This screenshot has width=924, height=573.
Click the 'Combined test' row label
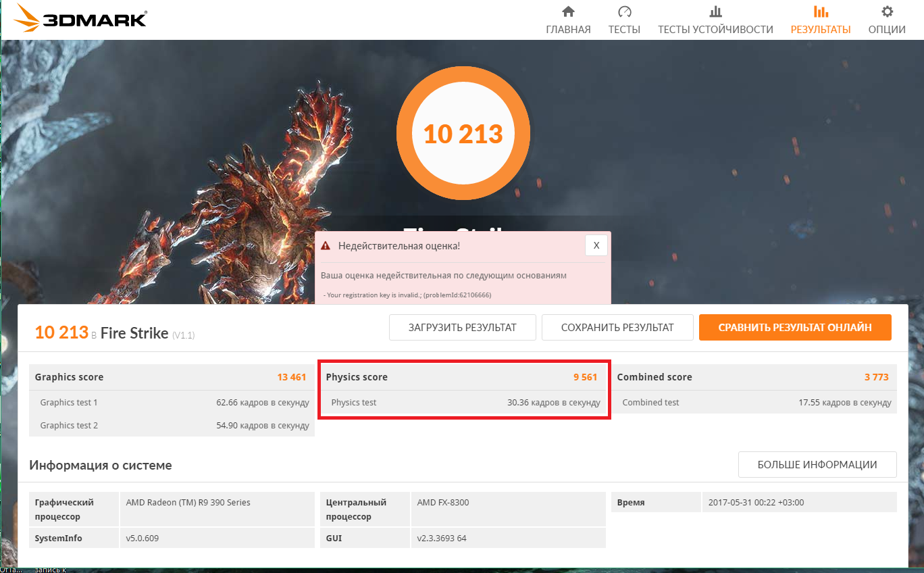coord(650,403)
